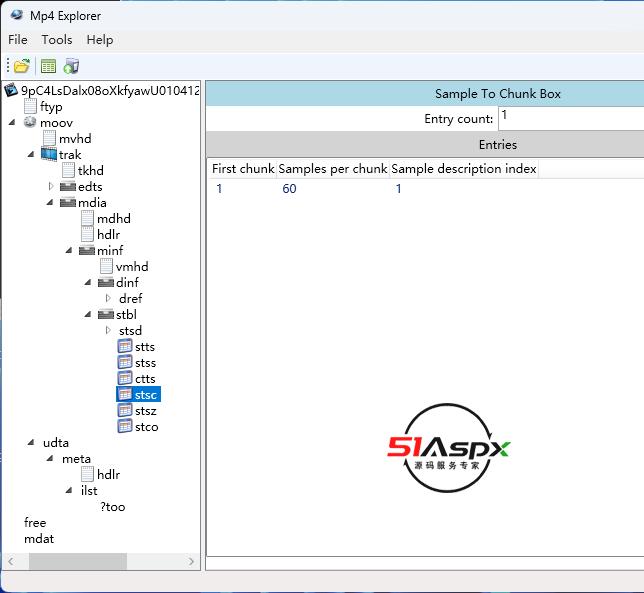This screenshot has width=644, height=593.
Task: Click the open file folder toolbar icon
Action: 21,66
